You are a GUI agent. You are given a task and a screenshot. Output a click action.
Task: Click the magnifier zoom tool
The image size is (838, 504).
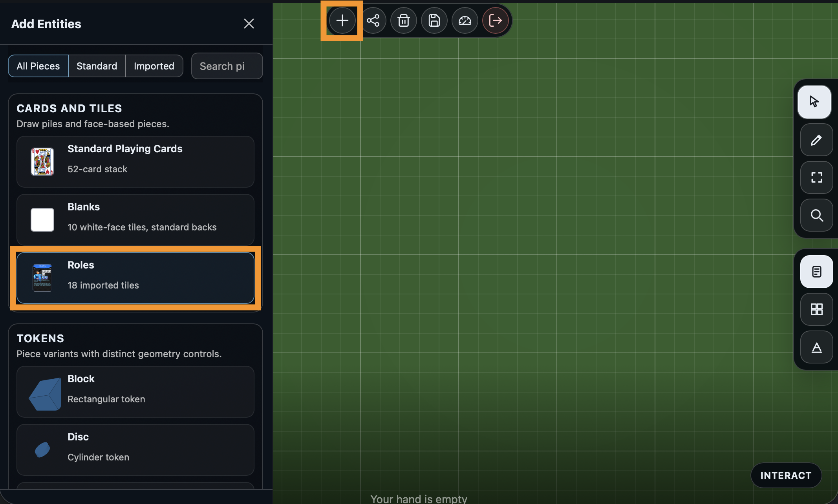[817, 215]
